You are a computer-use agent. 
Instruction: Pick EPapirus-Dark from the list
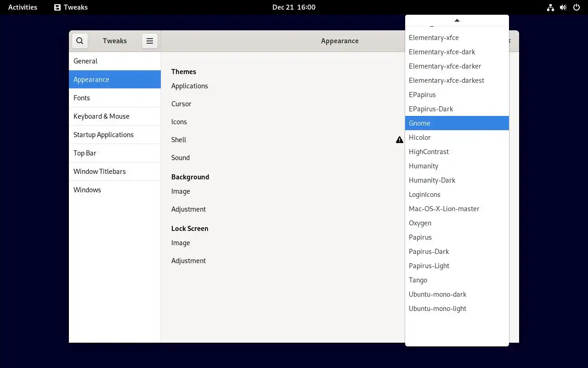457,109
